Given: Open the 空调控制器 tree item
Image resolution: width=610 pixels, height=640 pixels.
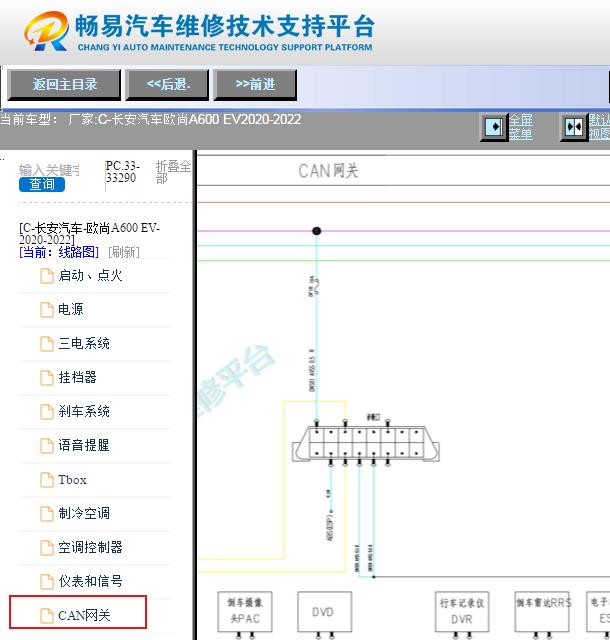Looking at the screenshot, I should (90, 547).
